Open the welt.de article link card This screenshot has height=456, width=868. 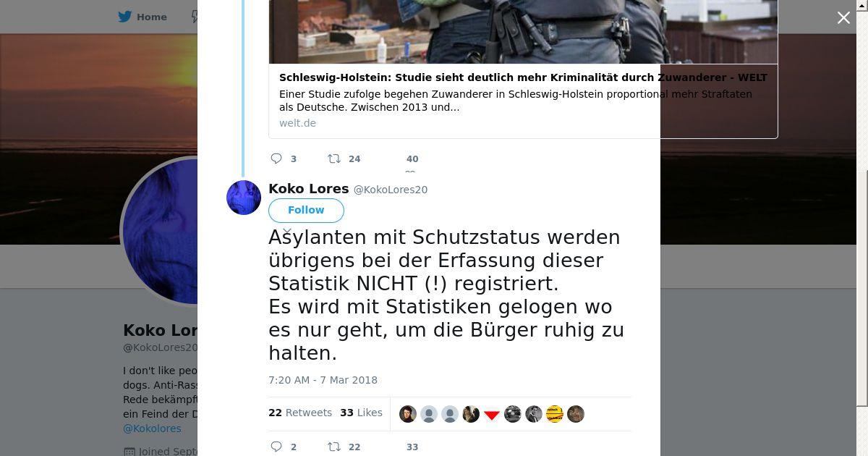pos(523,101)
